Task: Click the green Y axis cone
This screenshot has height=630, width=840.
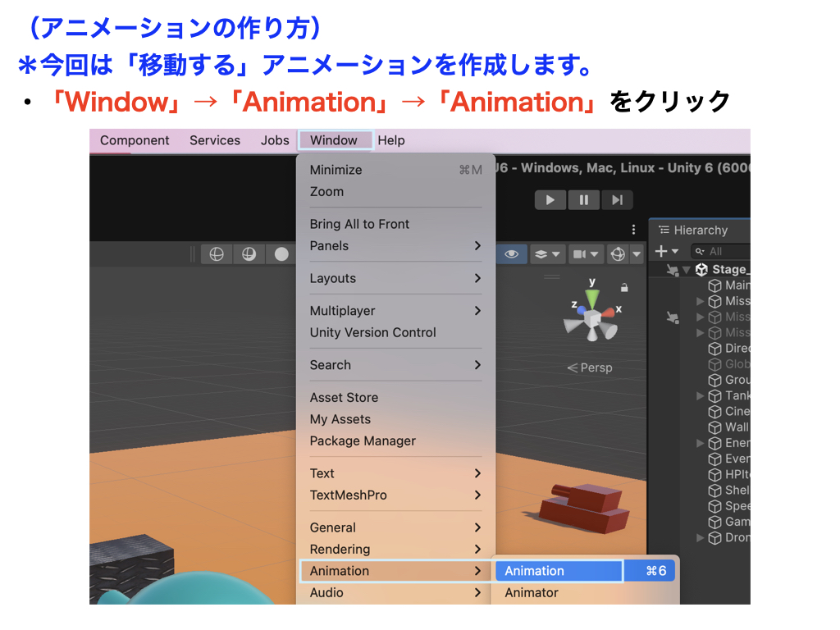Action: tap(592, 296)
